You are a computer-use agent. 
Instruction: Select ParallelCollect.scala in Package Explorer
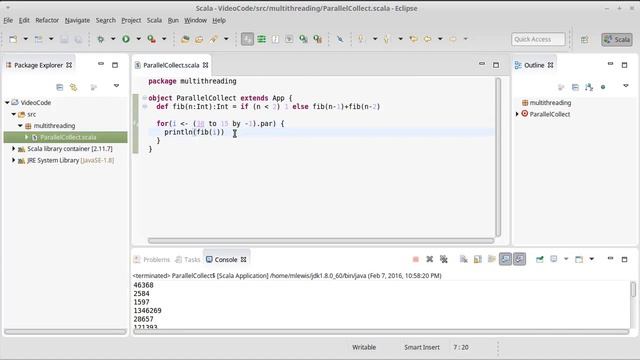pos(65,137)
